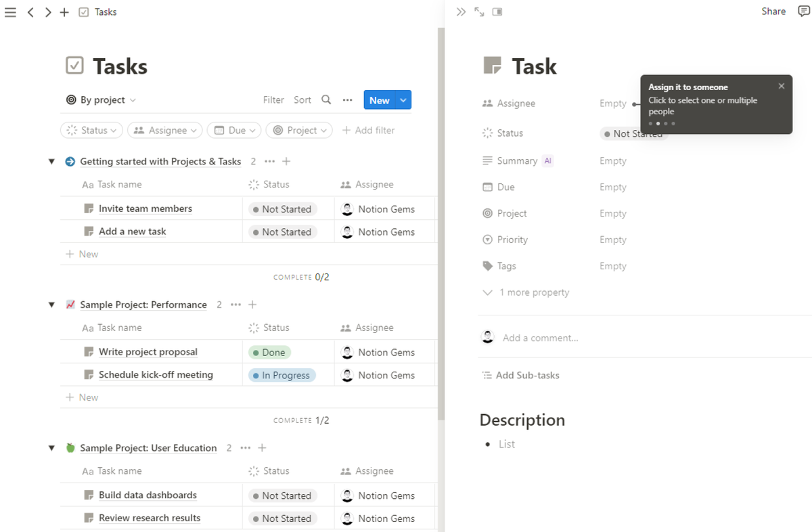Click the Share button

click(x=773, y=12)
